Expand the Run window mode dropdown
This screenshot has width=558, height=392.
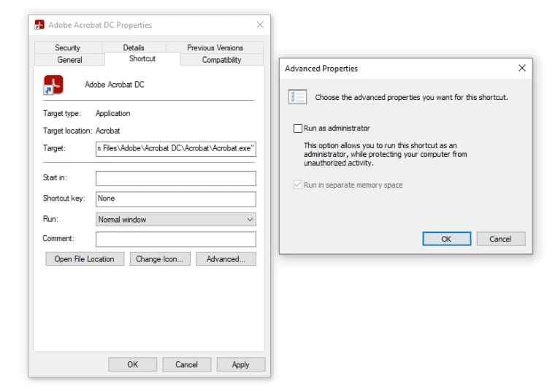(176, 219)
